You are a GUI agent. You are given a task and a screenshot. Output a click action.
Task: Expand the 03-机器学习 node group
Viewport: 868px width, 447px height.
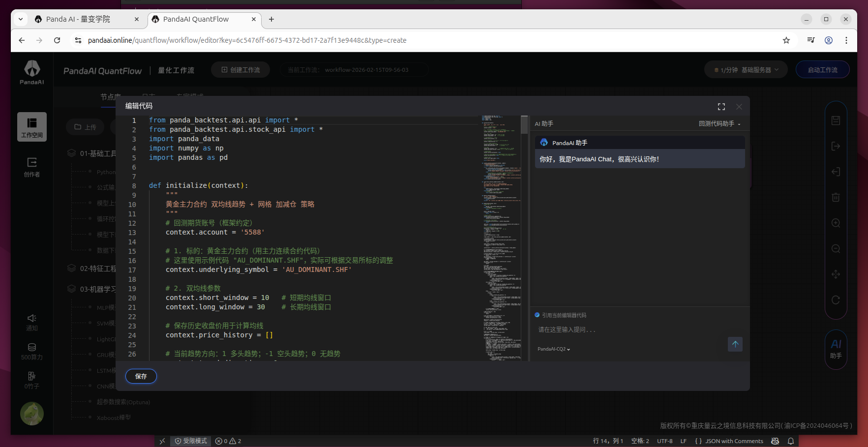coord(92,289)
